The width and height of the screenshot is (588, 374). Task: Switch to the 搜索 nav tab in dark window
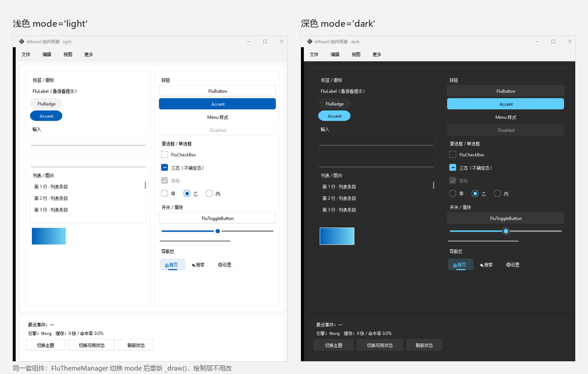486,265
